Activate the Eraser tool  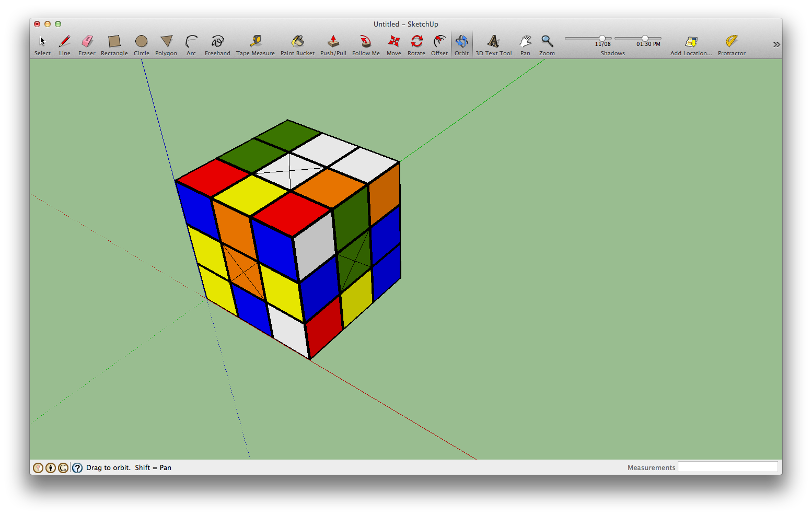coord(87,45)
